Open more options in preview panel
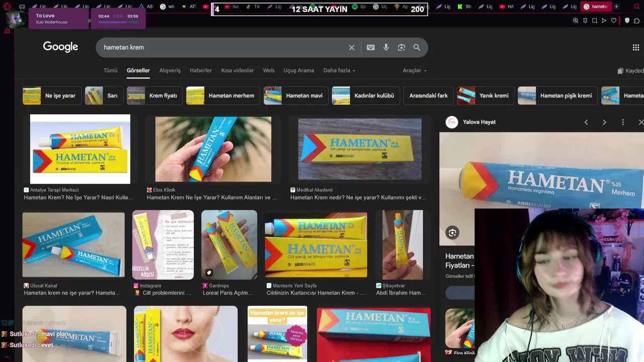The image size is (644, 362). (623, 122)
